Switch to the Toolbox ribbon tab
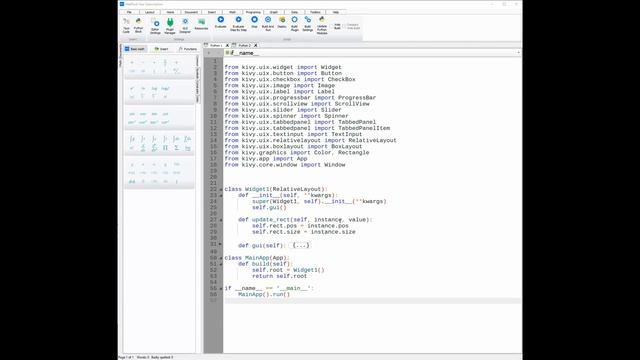The width and height of the screenshot is (640, 360). 315,12
